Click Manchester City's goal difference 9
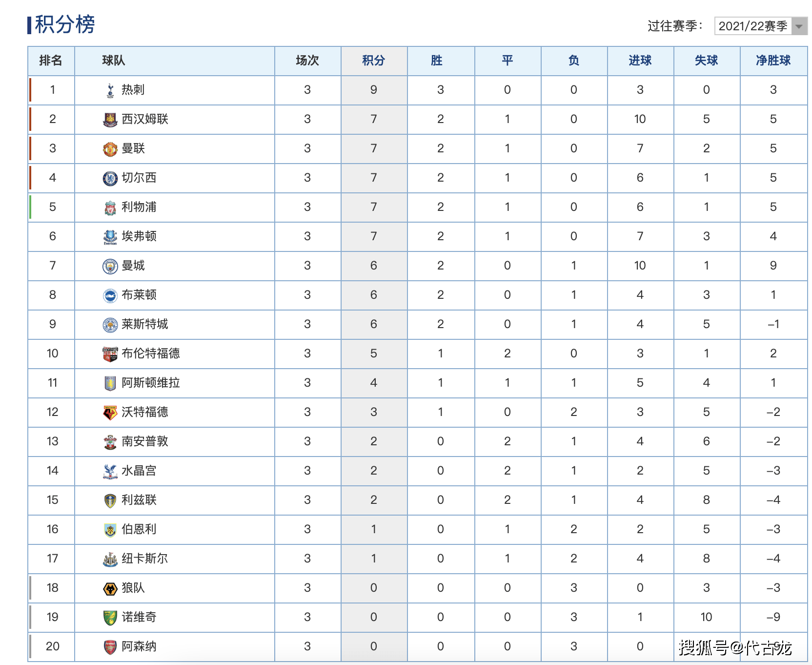This screenshot has height=665, width=812. point(773,266)
